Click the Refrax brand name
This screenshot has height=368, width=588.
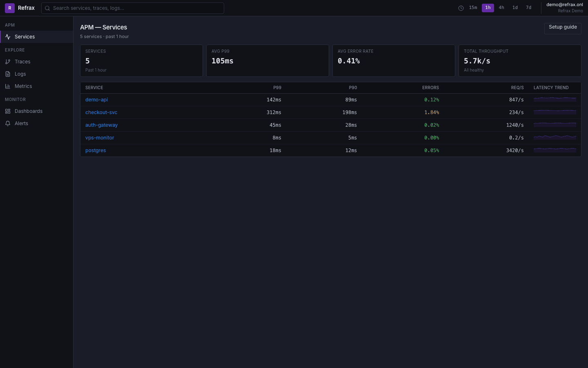click(x=26, y=8)
